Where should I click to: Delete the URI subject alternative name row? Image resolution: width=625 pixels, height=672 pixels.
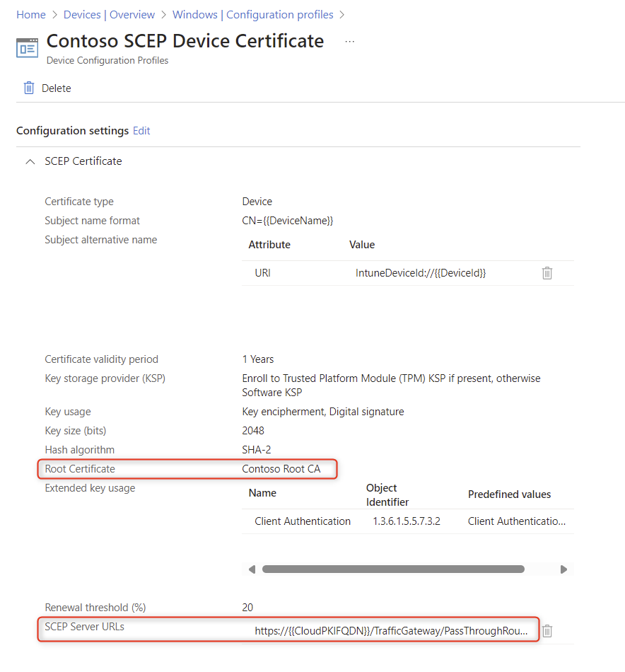click(547, 273)
